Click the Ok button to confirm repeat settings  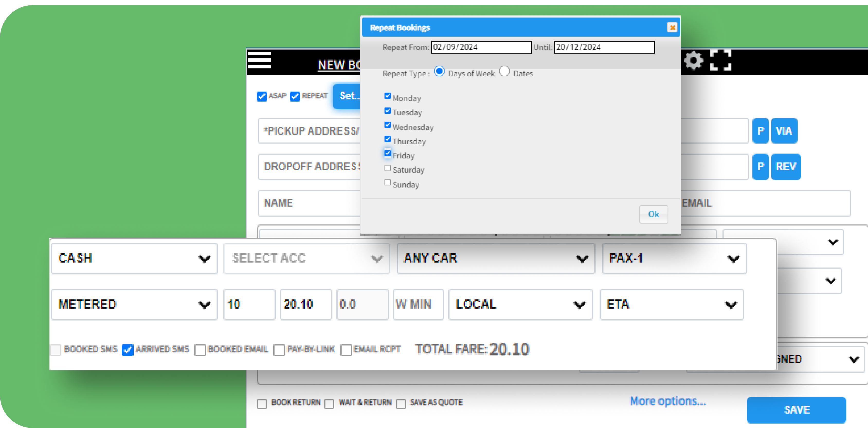coord(654,214)
